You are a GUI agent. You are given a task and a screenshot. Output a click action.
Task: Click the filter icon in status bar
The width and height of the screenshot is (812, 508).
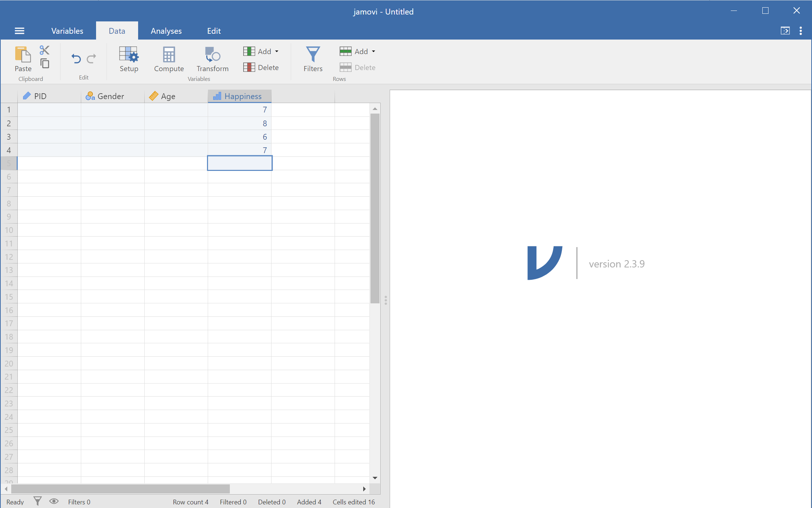[37, 501]
